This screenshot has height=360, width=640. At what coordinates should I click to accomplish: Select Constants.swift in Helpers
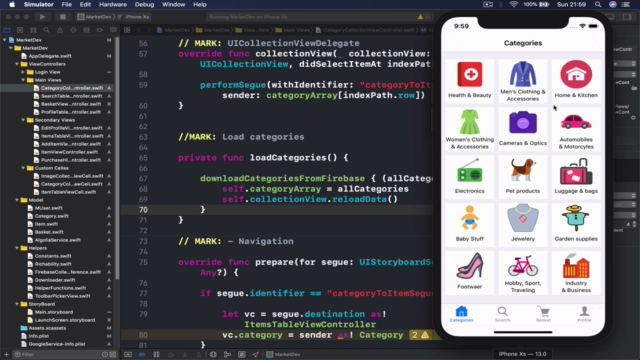coord(53,256)
